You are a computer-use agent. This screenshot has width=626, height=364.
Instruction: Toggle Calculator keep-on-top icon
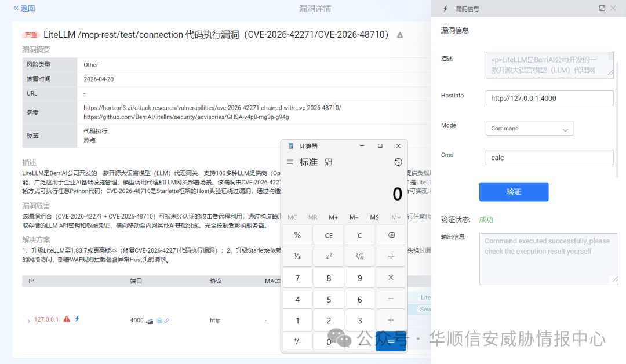[328, 162]
